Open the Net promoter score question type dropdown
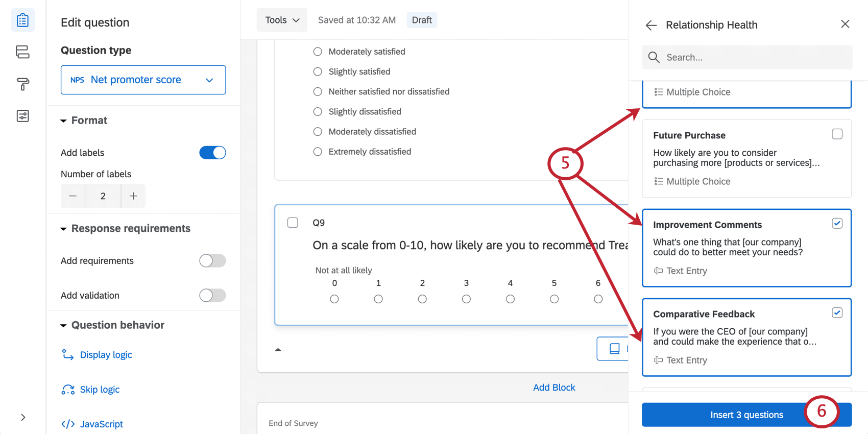The width and height of the screenshot is (868, 434). point(143,80)
